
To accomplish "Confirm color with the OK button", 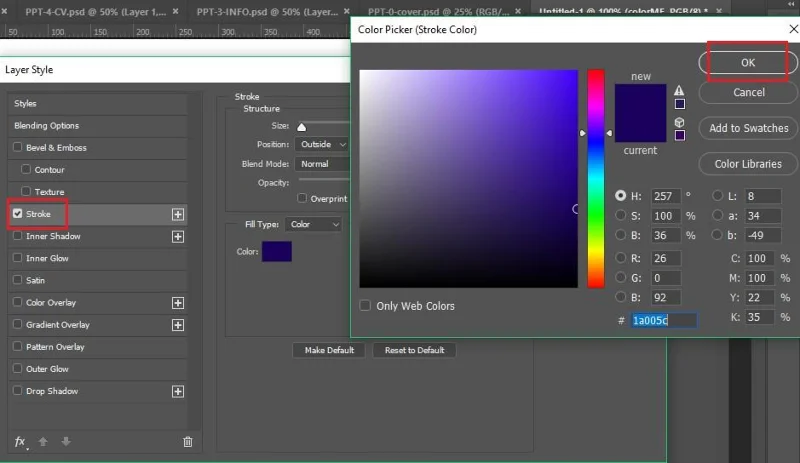I will (747, 62).
